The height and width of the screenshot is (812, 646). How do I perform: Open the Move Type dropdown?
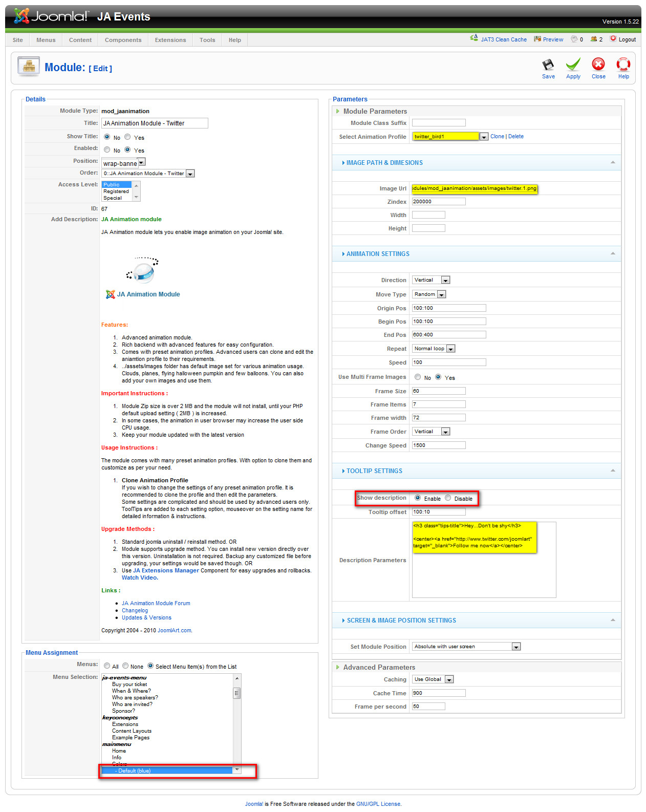coord(441,294)
